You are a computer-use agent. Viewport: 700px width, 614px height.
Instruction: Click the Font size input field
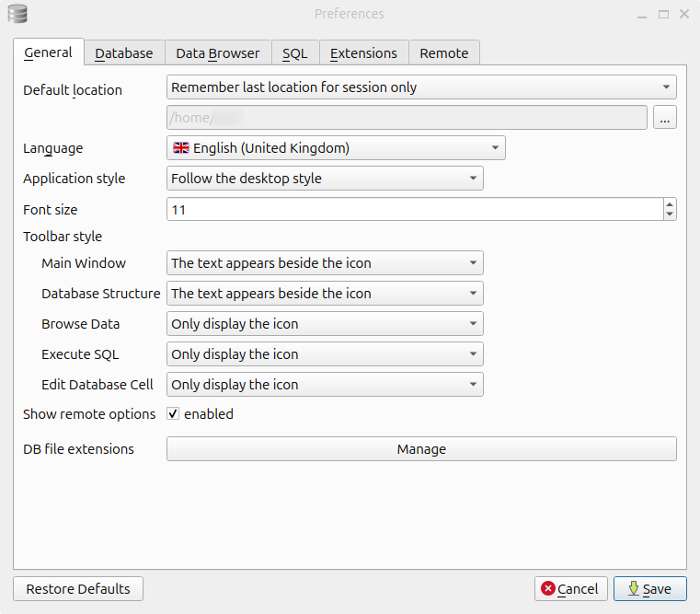[x=415, y=210]
